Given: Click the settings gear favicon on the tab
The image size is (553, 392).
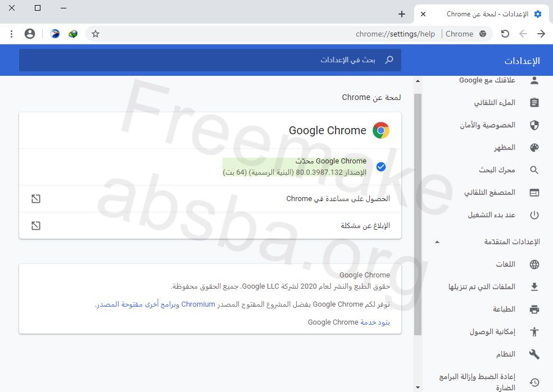Looking at the screenshot, I should click(538, 14).
